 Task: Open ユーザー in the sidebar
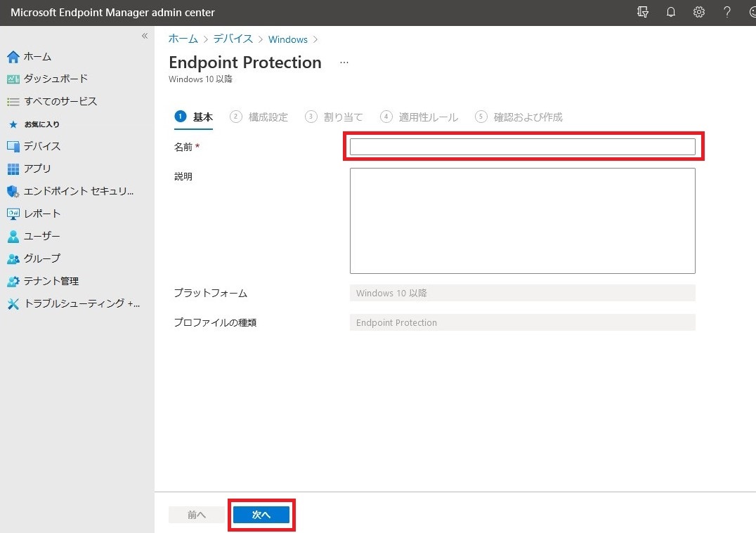tap(42, 236)
